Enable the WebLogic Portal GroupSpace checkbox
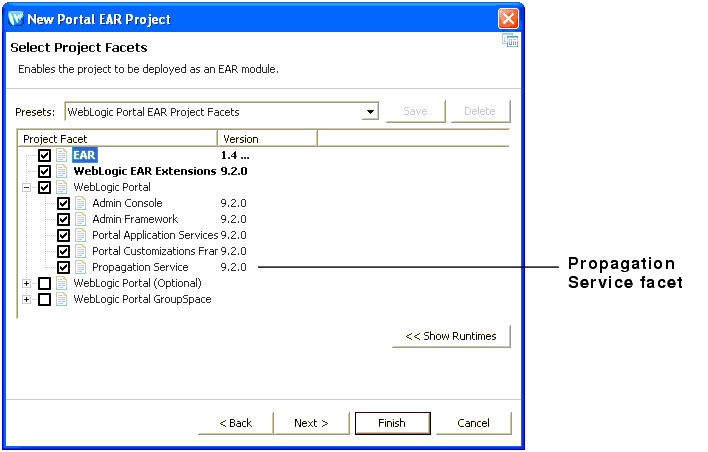Image resolution: width=708 pixels, height=452 pixels. [44, 299]
